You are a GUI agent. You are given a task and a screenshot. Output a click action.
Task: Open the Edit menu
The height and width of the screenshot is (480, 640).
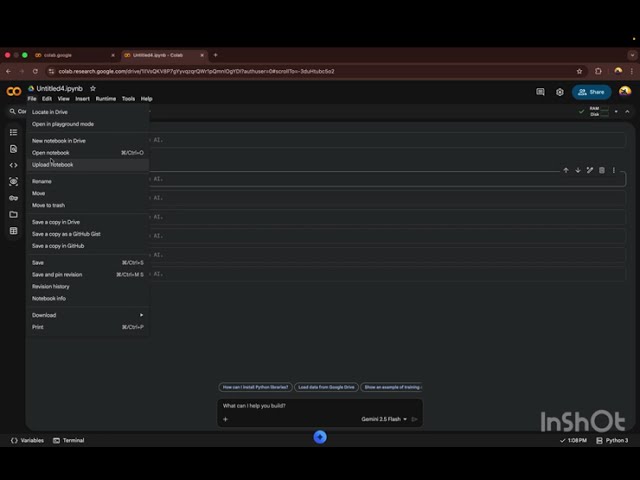47,99
